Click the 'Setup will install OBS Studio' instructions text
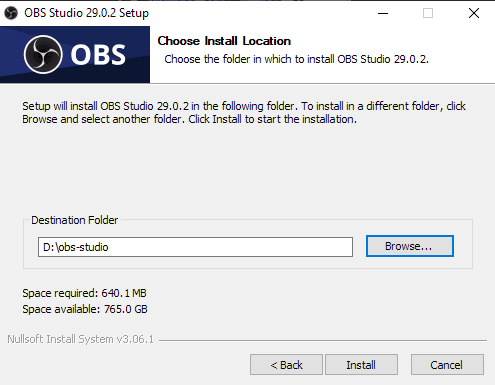Screen dimensions: 495x385 (244, 112)
